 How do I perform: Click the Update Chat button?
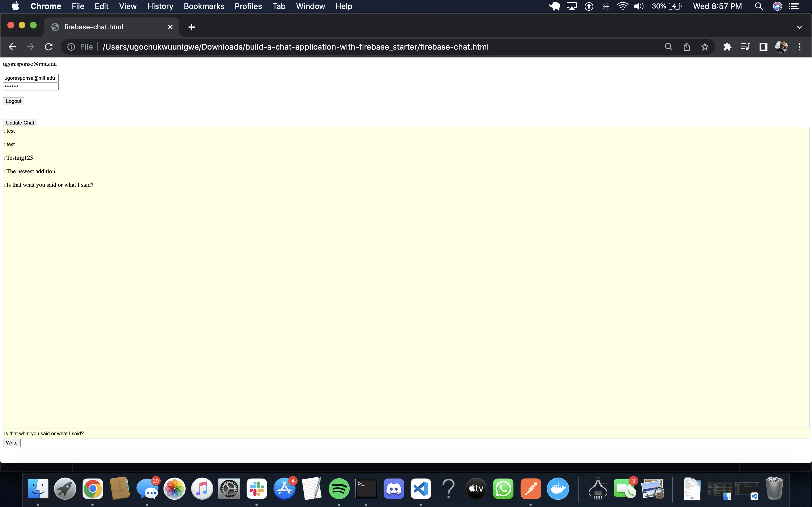coord(20,123)
